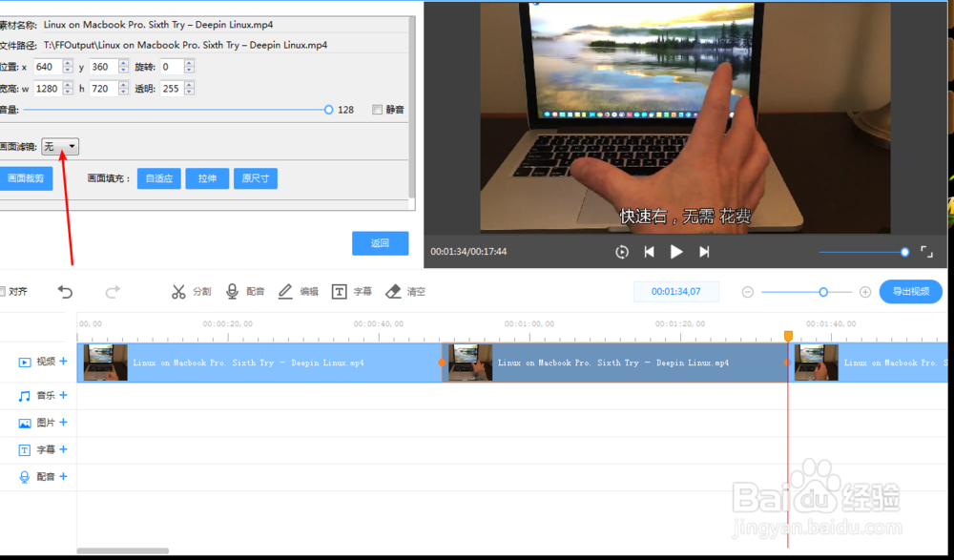Skip to previous frame button
The width and height of the screenshot is (954, 560).
point(649,252)
